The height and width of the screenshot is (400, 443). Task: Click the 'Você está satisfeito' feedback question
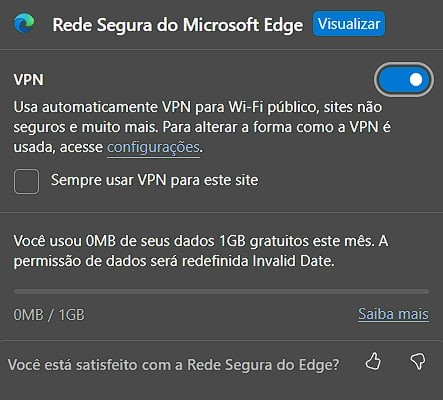point(173,365)
